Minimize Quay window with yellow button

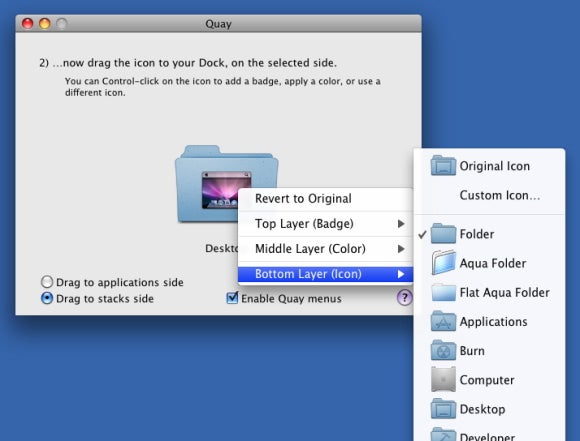click(45, 23)
